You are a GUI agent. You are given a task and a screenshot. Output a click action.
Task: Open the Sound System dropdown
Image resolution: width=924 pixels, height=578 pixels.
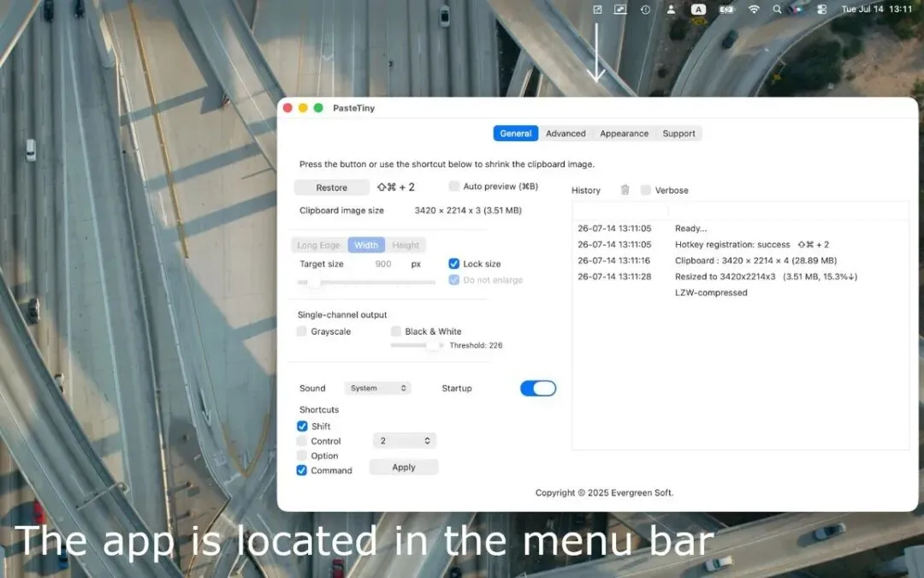pos(378,388)
